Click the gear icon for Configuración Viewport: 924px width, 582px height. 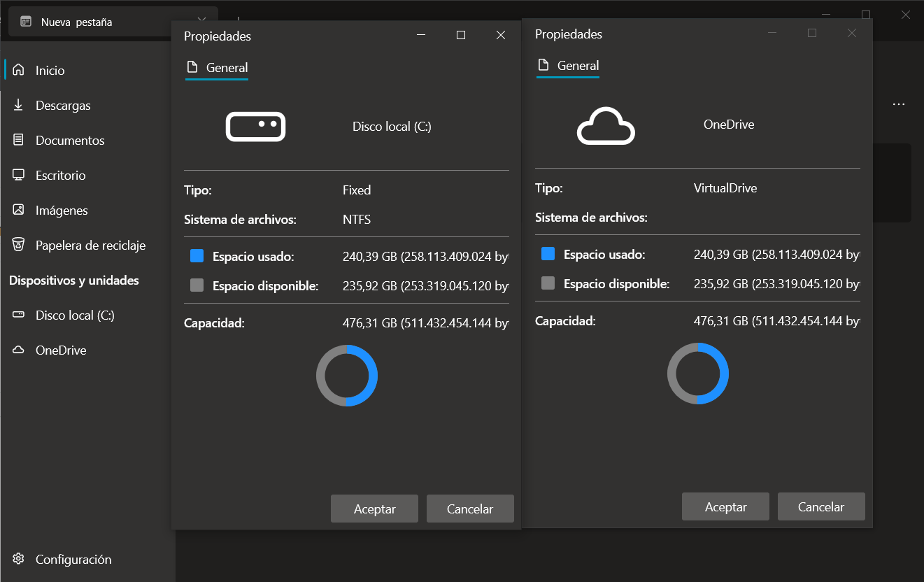(x=19, y=559)
